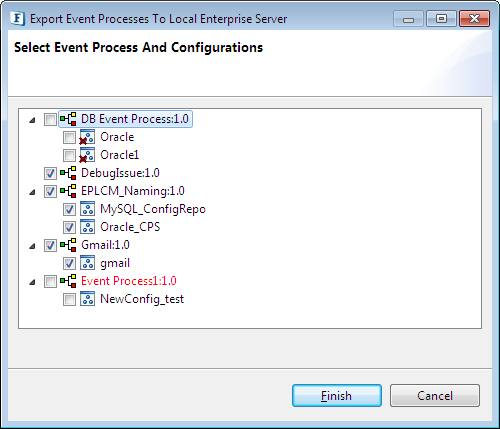
Task: Select the red Event Process1:1.0 item
Action: tap(129, 281)
